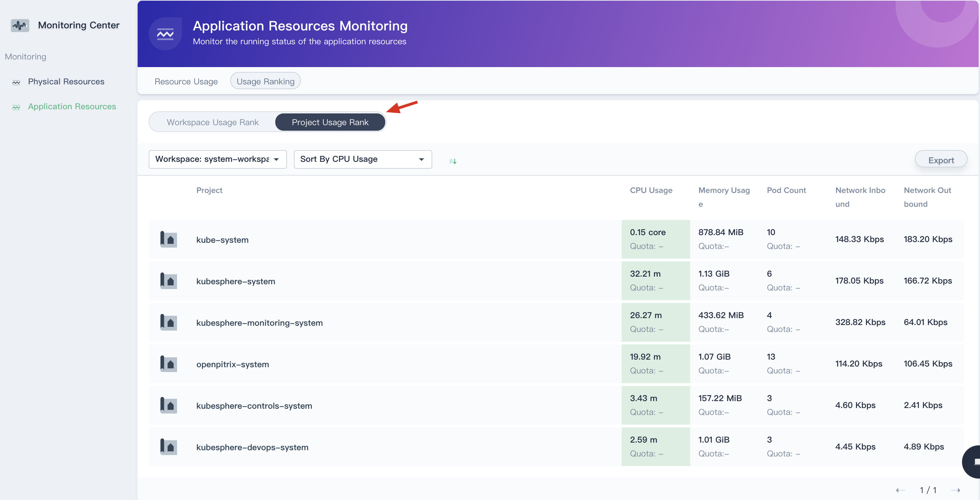Click the Memory Usage column header
The image size is (980, 500).
point(724,197)
